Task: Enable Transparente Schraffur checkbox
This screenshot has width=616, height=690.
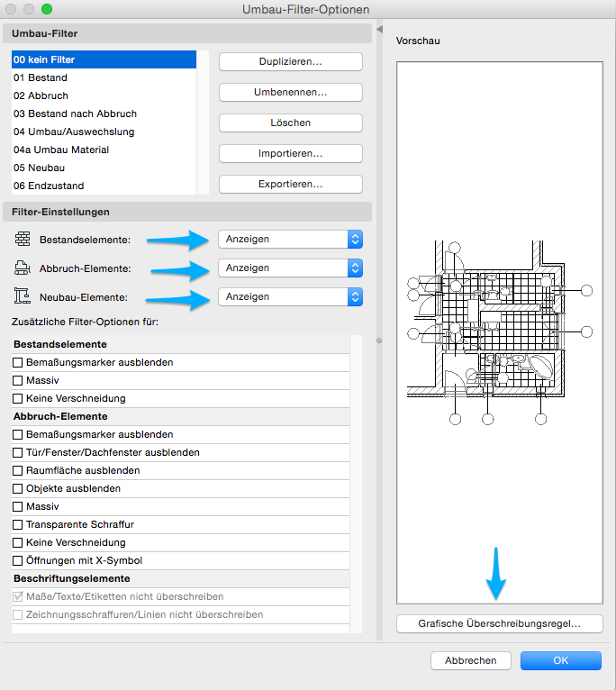Action: click(x=18, y=524)
